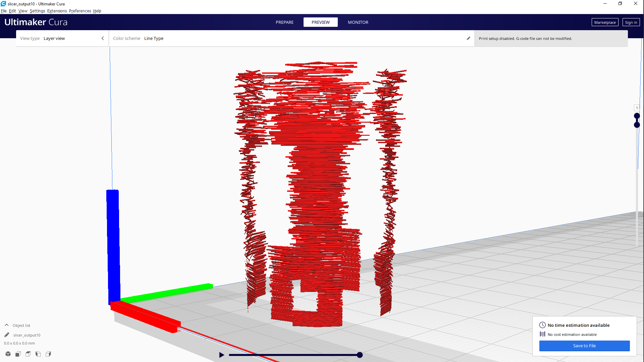This screenshot has height=362, width=644.
Task: Click the pencil icon beside slicer_output10
Action: (7, 335)
